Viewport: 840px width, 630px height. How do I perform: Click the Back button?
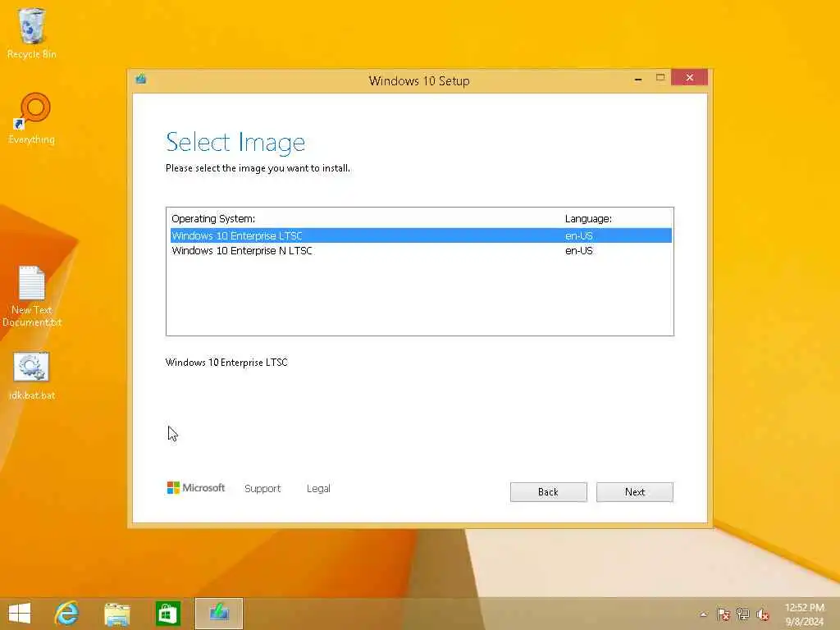point(549,492)
